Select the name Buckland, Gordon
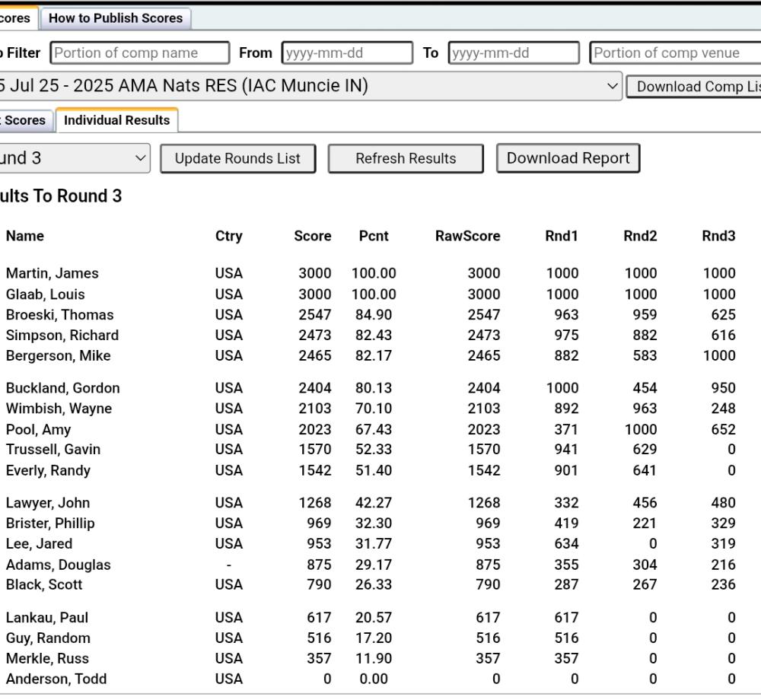761x700 pixels. click(x=63, y=388)
